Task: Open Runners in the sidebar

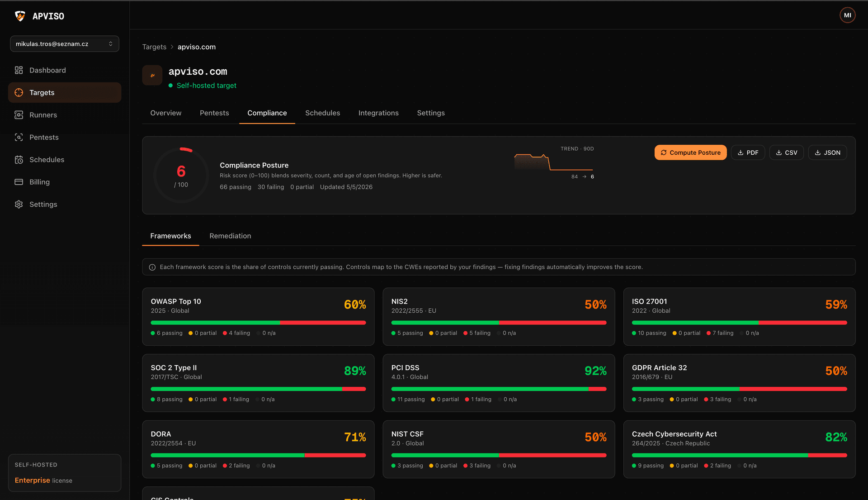Action: click(65, 115)
